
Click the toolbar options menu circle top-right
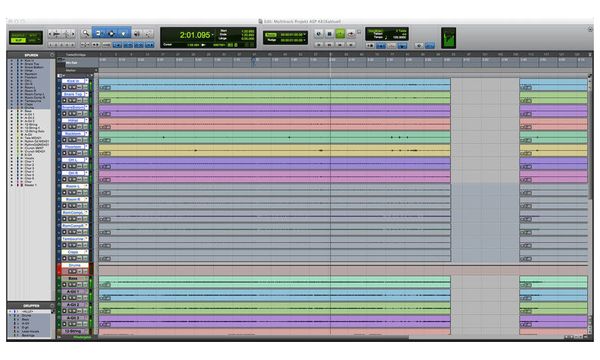pyautogui.click(x=590, y=29)
